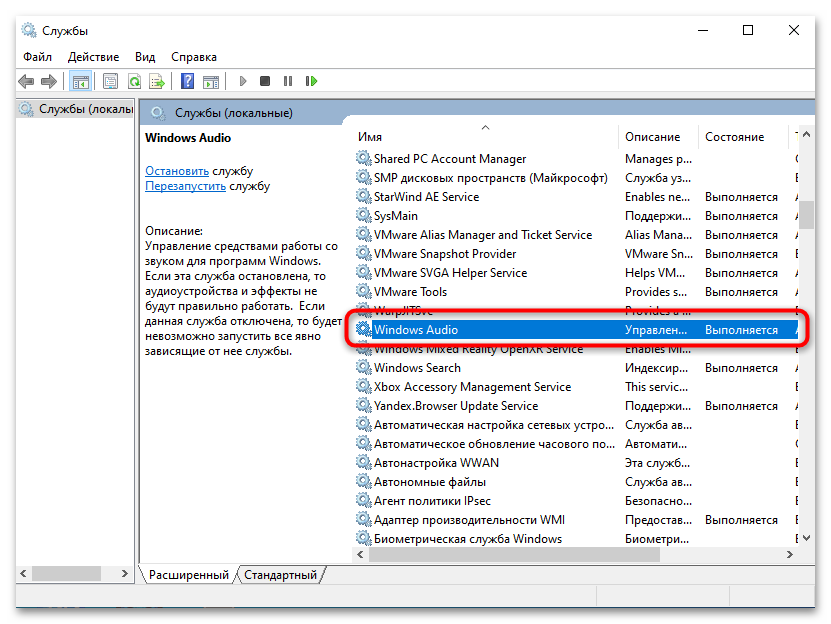Click gear icon of StarWind AE Service
This screenshot has height=624, width=831.
pos(363,196)
